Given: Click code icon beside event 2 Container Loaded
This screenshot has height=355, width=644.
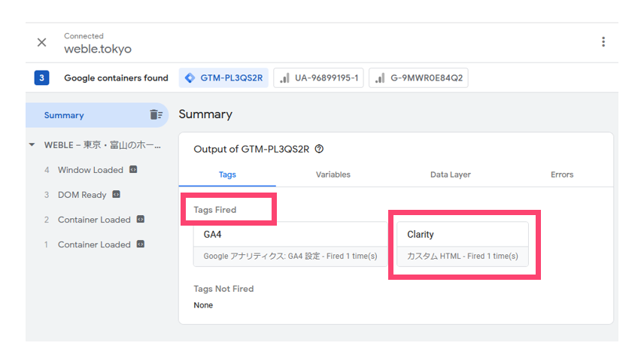Looking at the screenshot, I should tap(141, 219).
